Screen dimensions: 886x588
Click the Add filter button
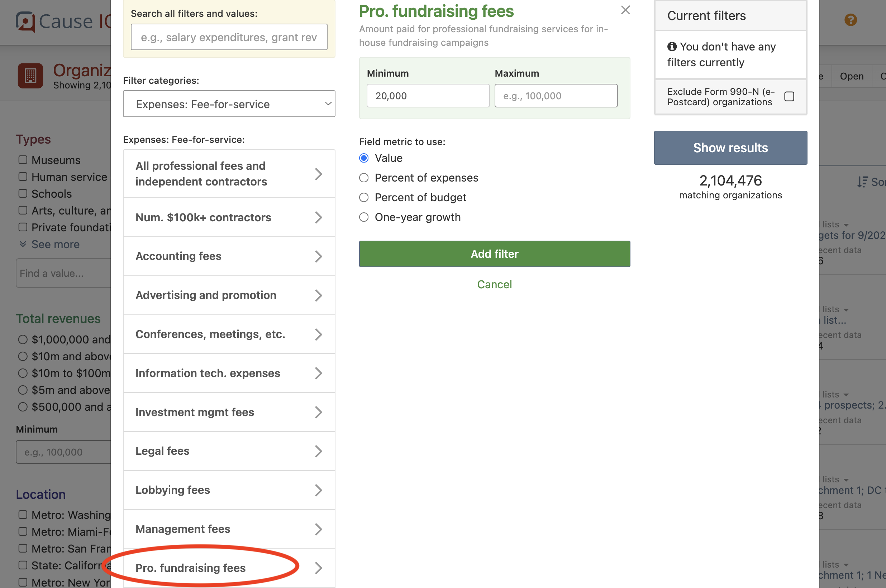click(494, 254)
